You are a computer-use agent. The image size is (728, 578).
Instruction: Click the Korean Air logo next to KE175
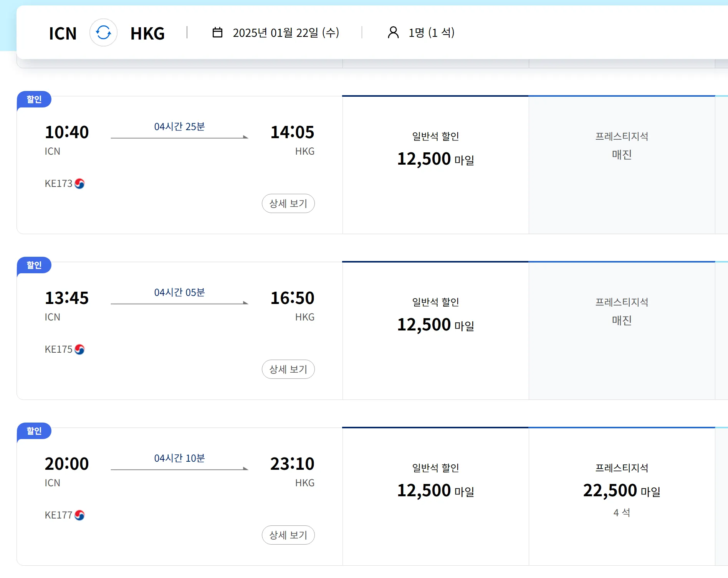[x=79, y=350]
